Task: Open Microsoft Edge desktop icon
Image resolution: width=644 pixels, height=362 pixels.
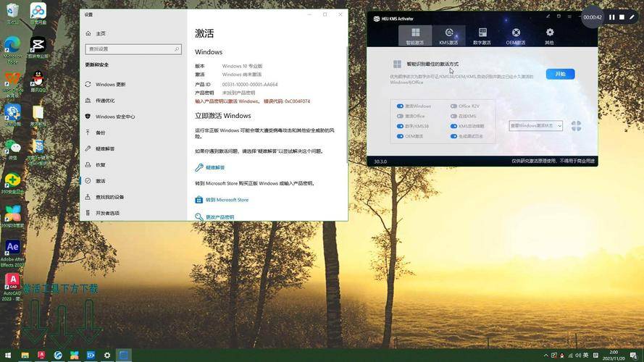Action: pyautogui.click(x=12, y=50)
